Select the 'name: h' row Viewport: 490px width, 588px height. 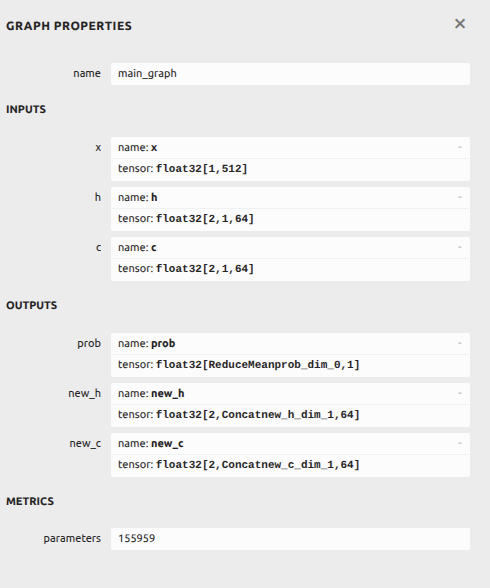[290, 198]
